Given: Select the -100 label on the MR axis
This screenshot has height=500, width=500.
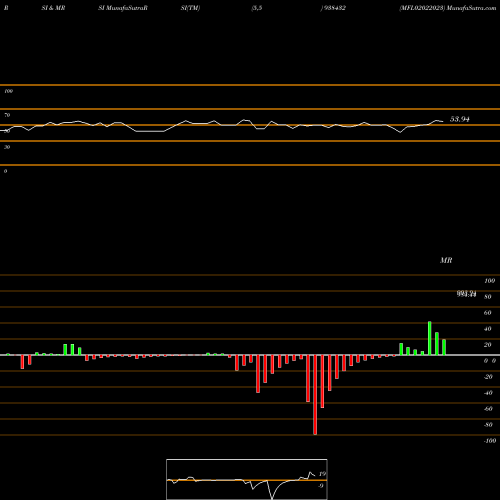Looking at the screenshot, I should pyautogui.click(x=489, y=441).
